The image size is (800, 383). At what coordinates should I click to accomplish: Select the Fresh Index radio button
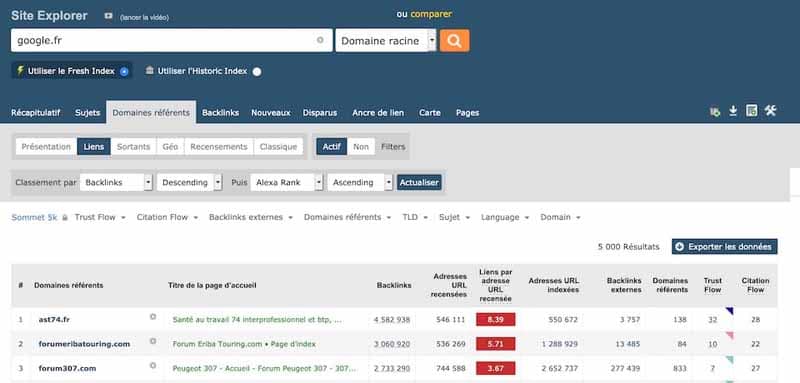pyautogui.click(x=124, y=71)
